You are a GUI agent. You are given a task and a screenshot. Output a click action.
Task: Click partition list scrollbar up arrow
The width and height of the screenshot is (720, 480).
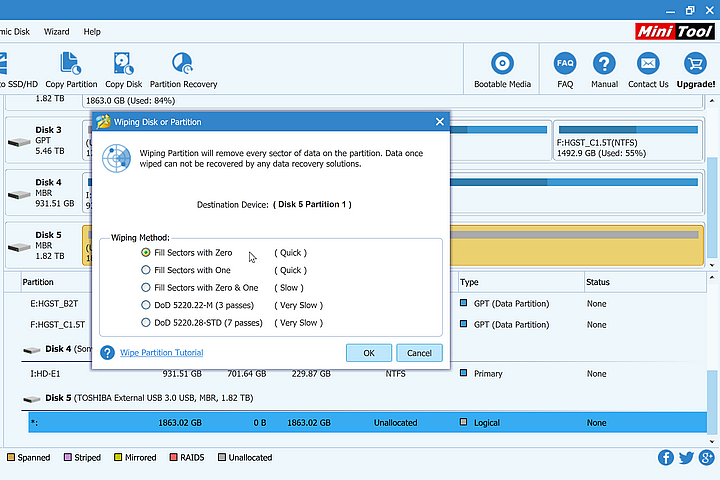[712, 277]
